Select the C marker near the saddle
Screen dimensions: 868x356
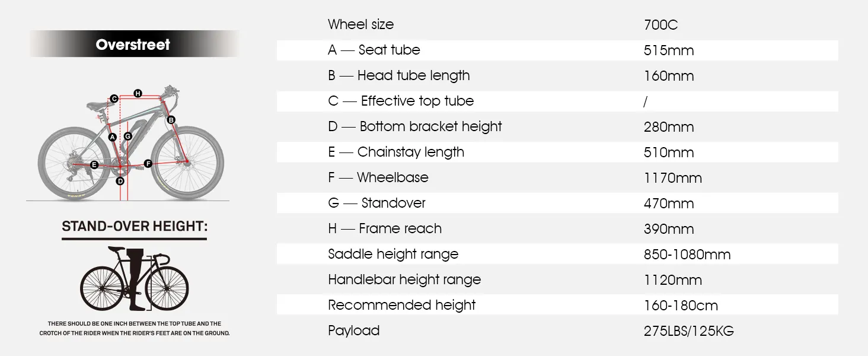114,98
